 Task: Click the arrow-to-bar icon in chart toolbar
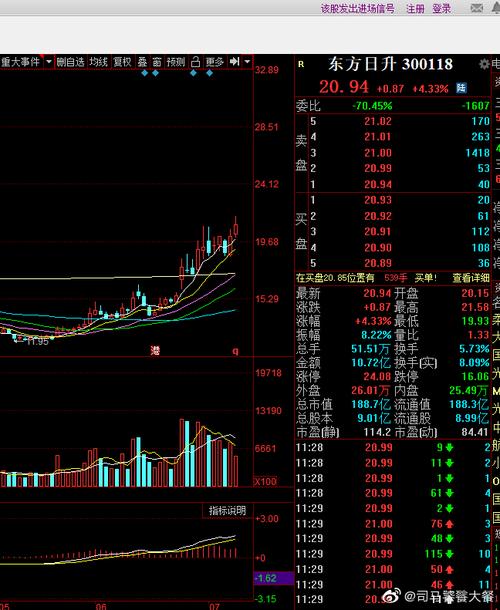pos(234,61)
